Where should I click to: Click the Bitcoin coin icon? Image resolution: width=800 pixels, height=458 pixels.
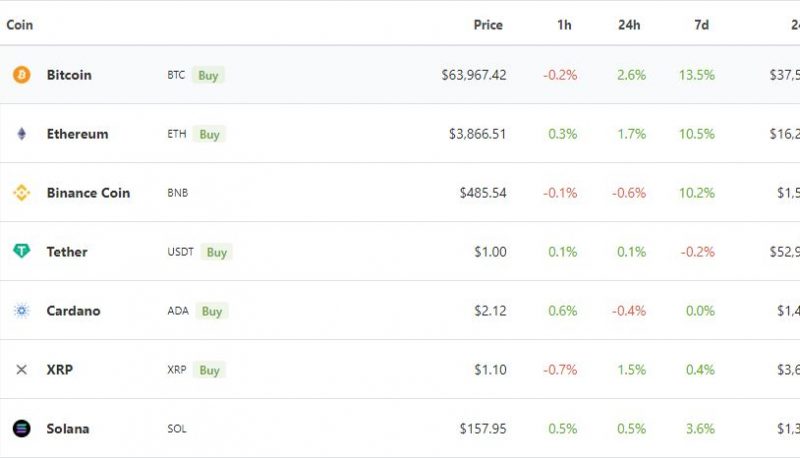point(21,74)
